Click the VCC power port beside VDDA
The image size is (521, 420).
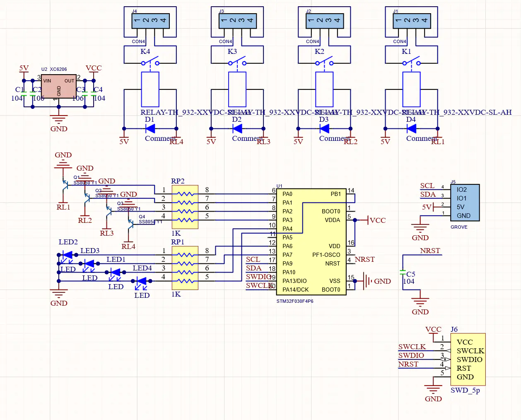pos(377,220)
